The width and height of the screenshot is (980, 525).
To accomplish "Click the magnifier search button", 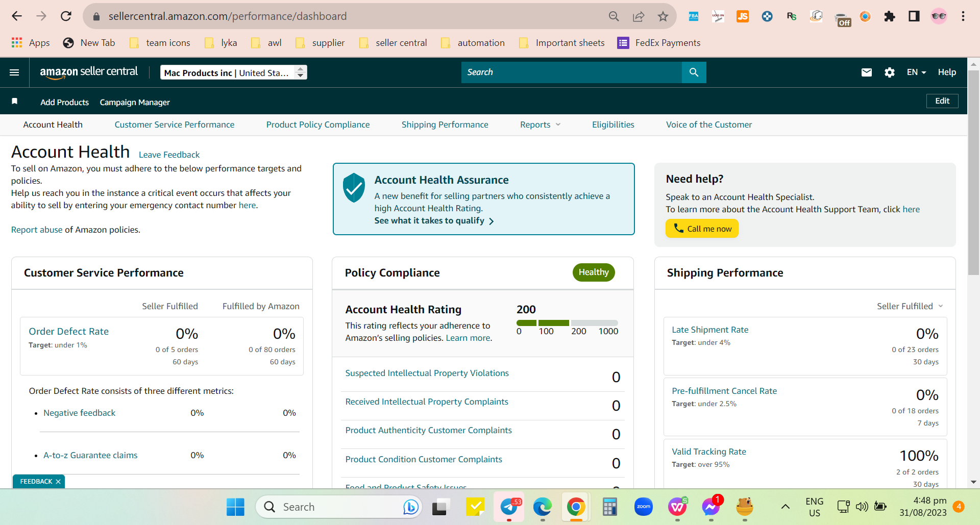I will point(694,72).
